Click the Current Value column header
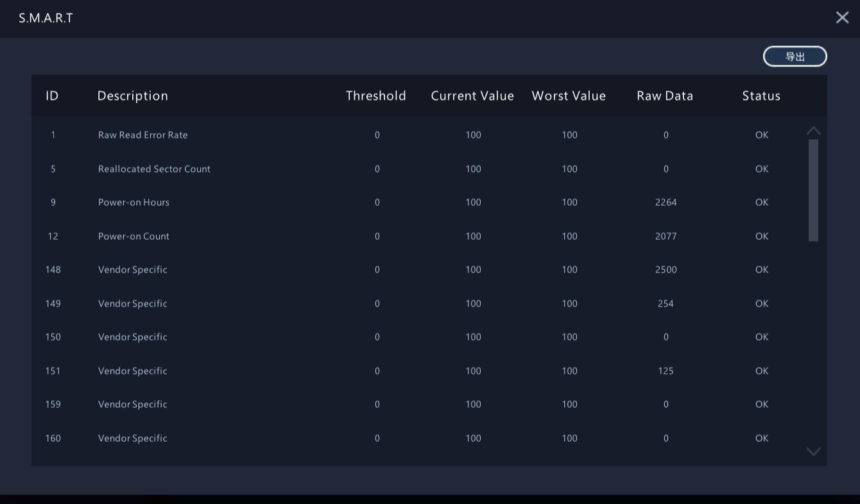The image size is (860, 504). (x=472, y=96)
